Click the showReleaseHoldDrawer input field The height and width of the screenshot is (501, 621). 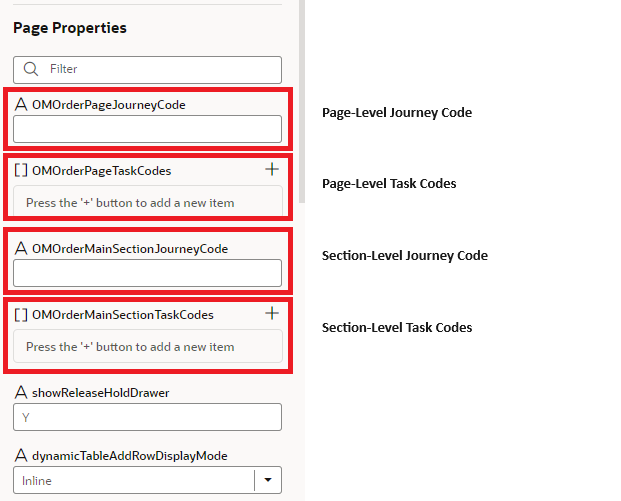[x=147, y=417]
